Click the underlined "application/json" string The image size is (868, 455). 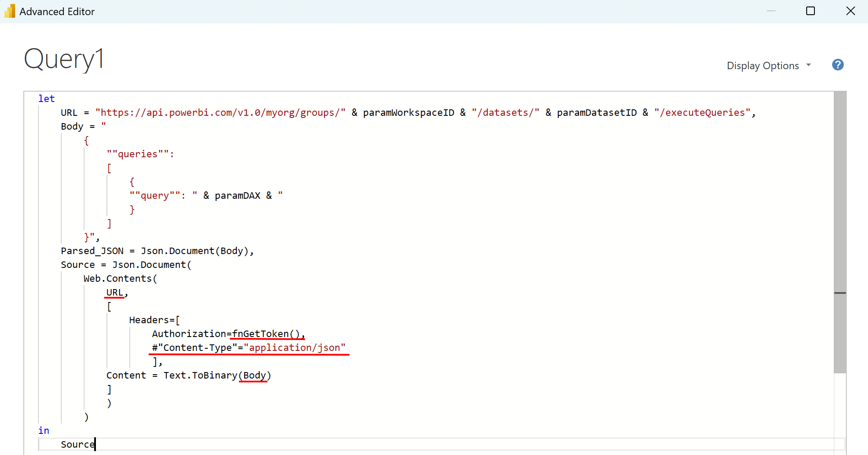point(294,348)
